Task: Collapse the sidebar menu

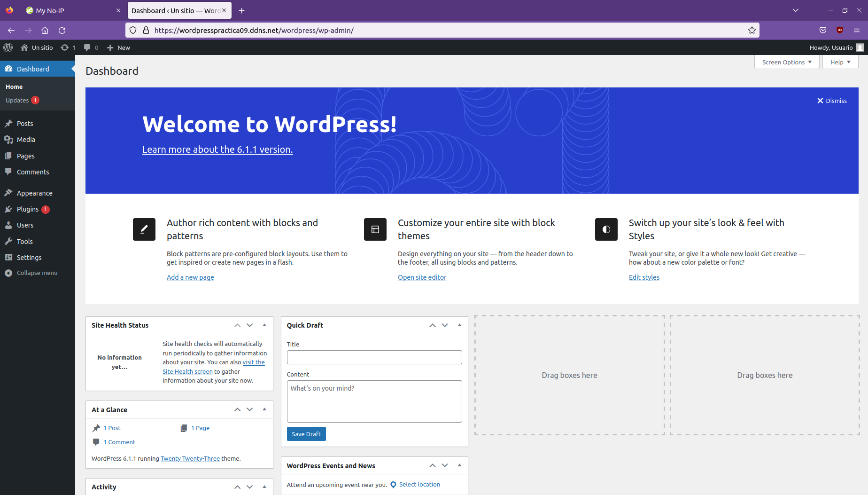Action: pos(38,273)
